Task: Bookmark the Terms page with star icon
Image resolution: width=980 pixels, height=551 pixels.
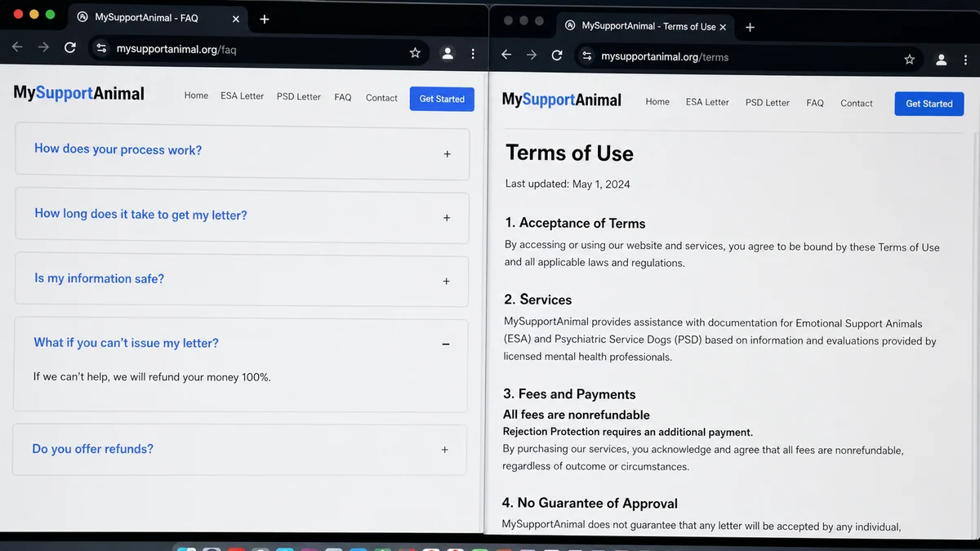Action: click(910, 60)
